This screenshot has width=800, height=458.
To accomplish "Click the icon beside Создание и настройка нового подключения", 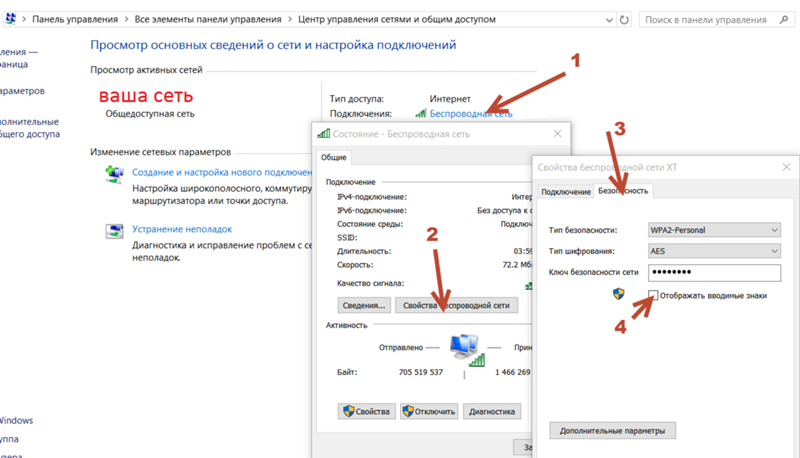I will tap(114, 174).
